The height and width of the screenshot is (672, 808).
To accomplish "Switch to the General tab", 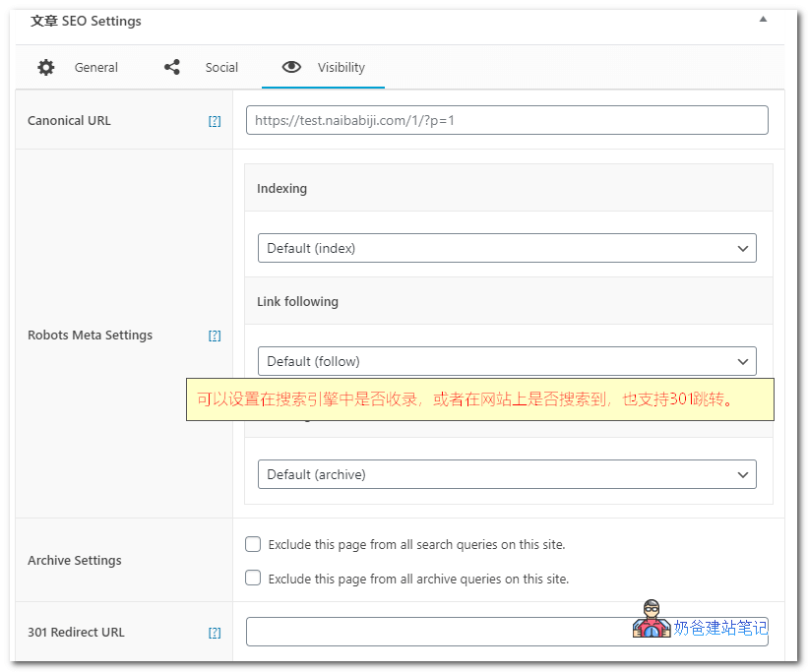I will point(95,67).
